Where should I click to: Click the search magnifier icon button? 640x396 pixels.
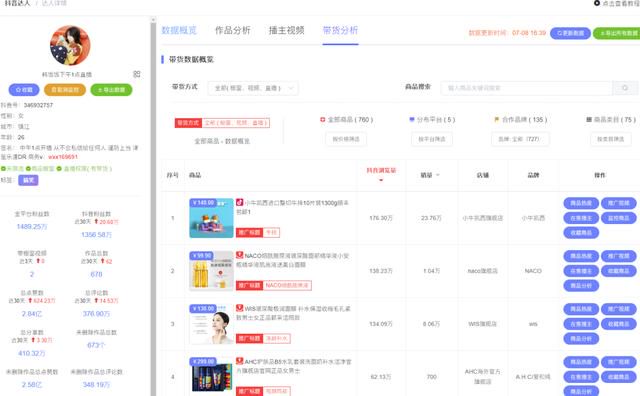tap(625, 88)
